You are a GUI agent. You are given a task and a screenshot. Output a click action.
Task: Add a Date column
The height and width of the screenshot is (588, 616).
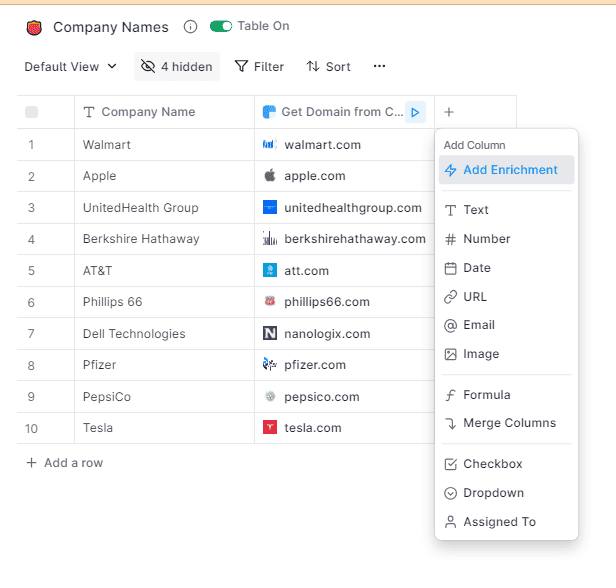pos(506,268)
